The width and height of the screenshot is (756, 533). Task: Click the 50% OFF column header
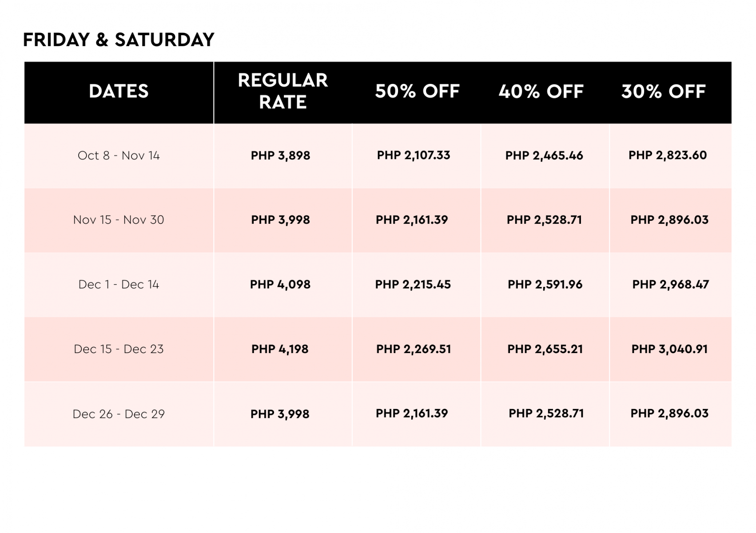(417, 91)
